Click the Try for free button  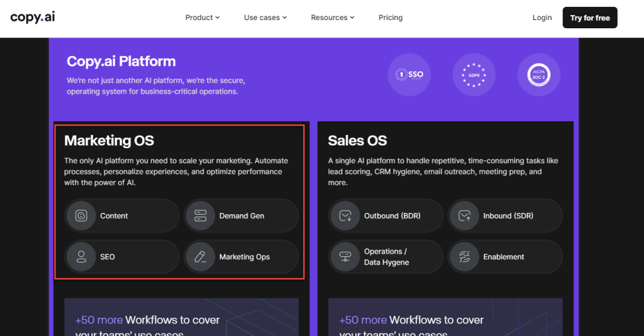[590, 18]
